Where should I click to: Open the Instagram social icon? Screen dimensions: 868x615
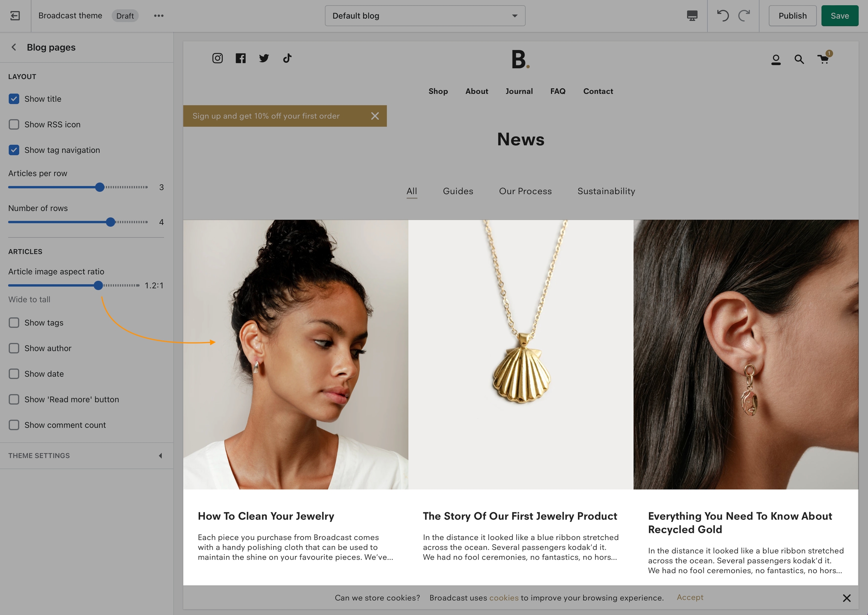[217, 58]
